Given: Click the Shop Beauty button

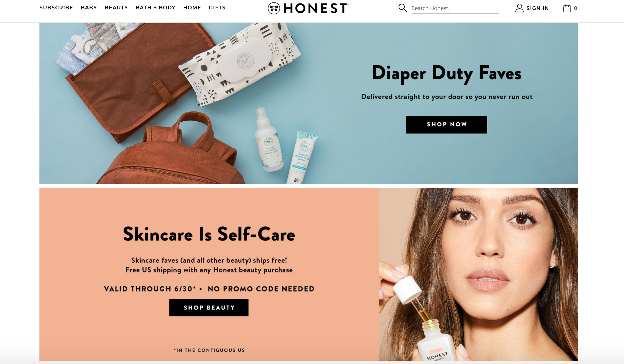Looking at the screenshot, I should [209, 308].
